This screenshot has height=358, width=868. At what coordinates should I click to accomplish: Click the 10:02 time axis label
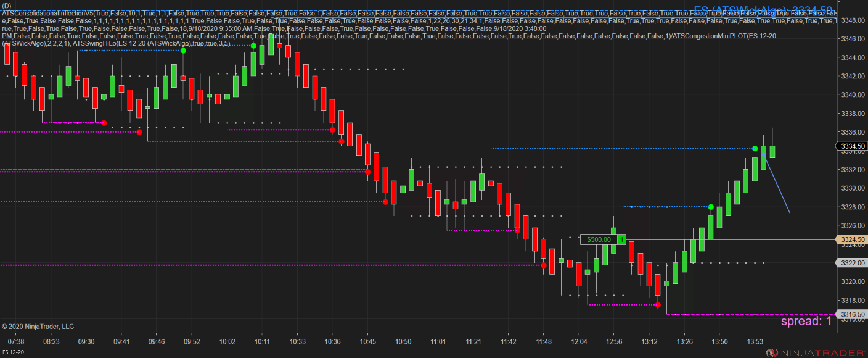click(x=227, y=341)
